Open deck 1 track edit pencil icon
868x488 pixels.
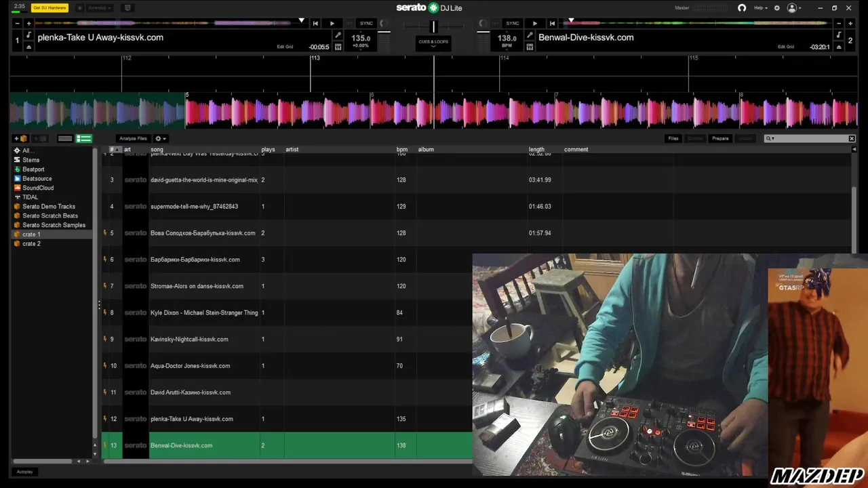(338, 35)
